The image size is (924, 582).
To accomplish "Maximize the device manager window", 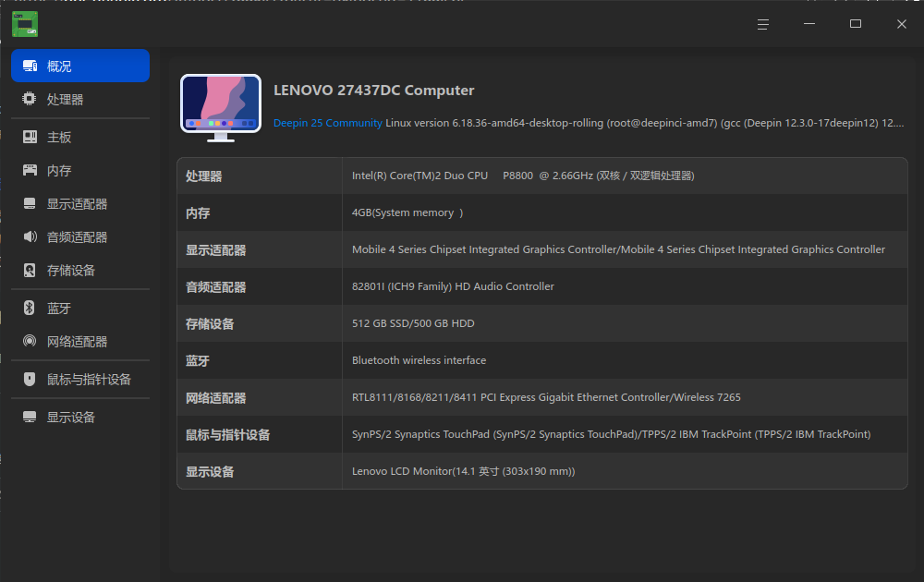I will coord(856,24).
